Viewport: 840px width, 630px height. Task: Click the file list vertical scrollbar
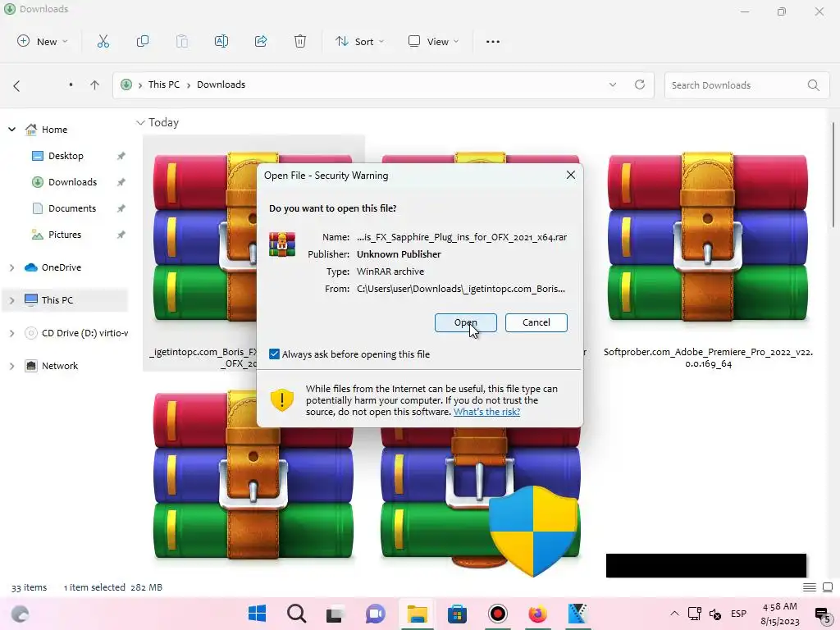833,175
